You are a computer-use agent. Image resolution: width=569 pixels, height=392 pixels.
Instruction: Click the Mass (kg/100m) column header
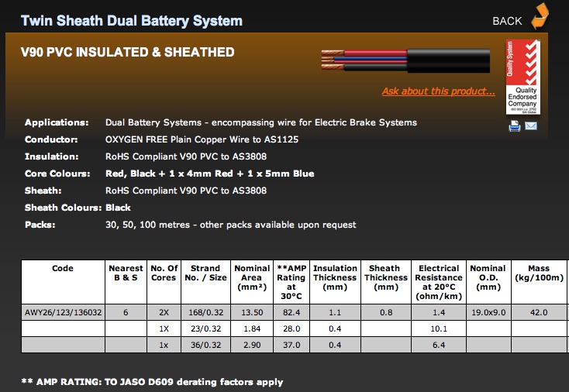539,273
